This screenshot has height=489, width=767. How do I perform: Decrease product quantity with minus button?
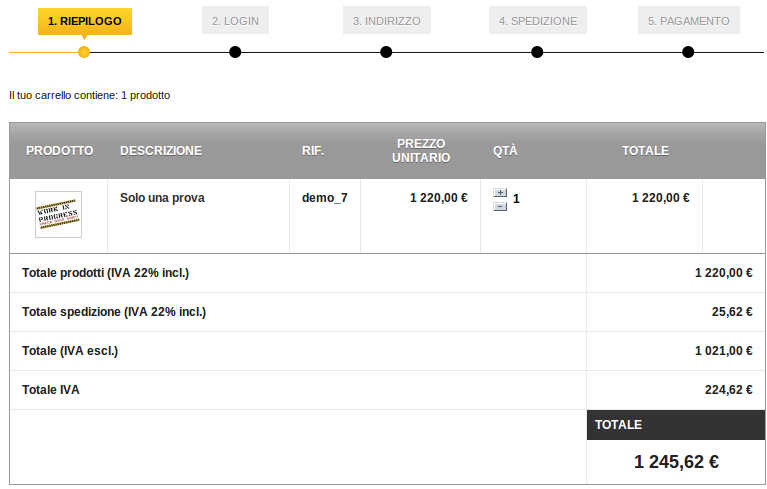pyautogui.click(x=500, y=206)
